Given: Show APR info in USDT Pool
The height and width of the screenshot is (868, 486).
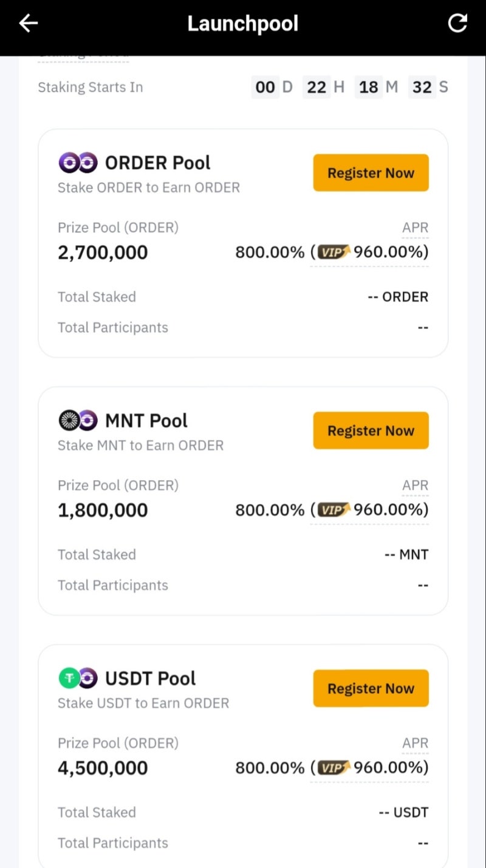Looking at the screenshot, I should tap(415, 744).
